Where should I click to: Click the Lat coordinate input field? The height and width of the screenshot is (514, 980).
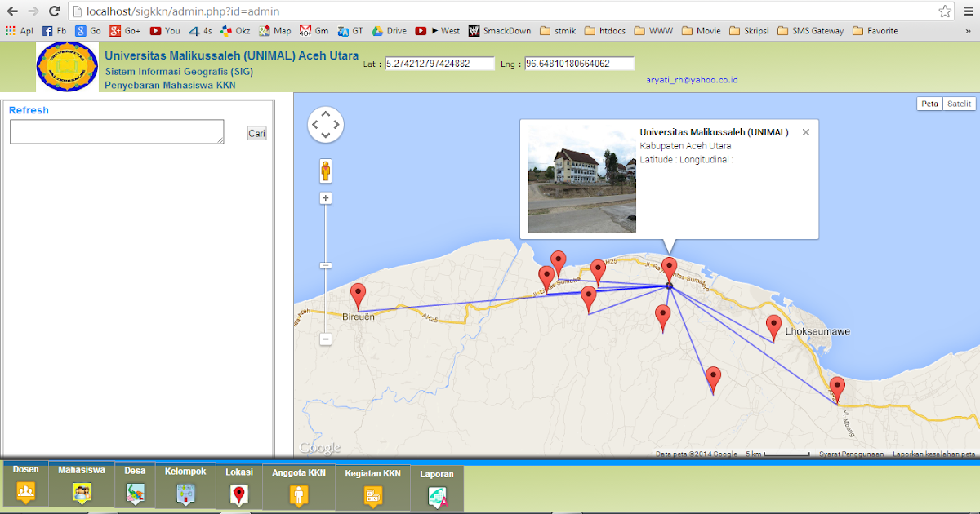[439, 62]
